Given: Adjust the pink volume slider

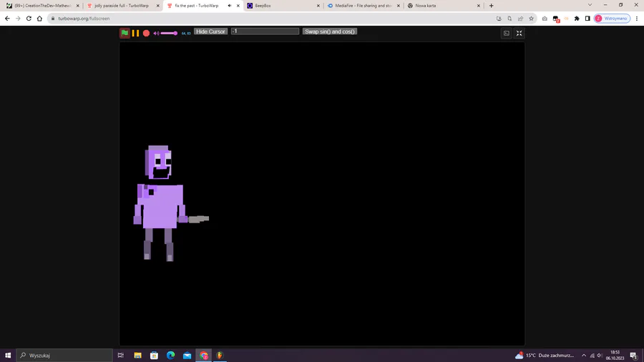Looking at the screenshot, I should tap(169, 33).
